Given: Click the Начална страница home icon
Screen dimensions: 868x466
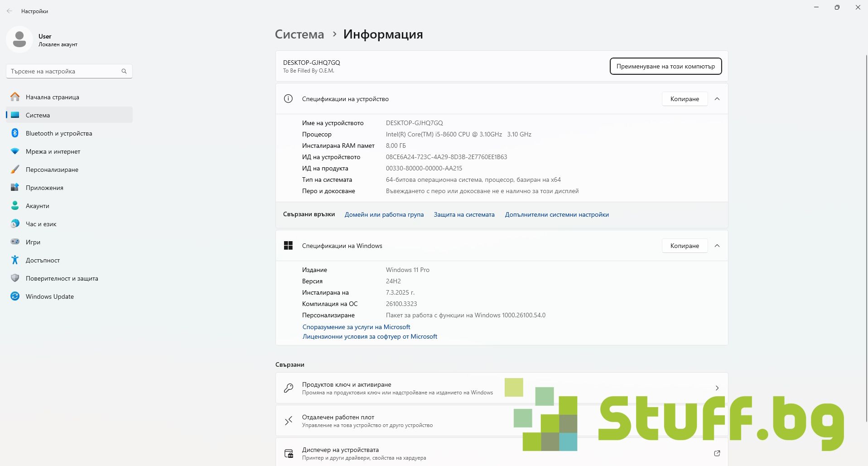Looking at the screenshot, I should 15,97.
